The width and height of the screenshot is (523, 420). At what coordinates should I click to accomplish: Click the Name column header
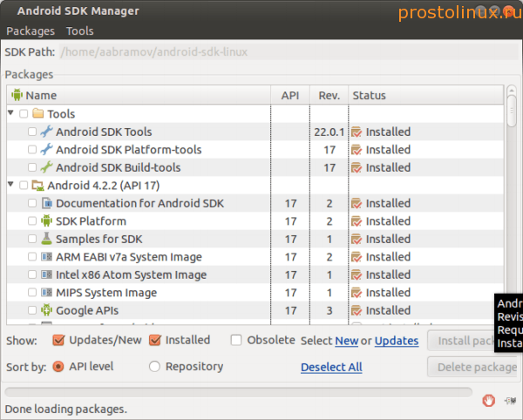[x=139, y=95]
